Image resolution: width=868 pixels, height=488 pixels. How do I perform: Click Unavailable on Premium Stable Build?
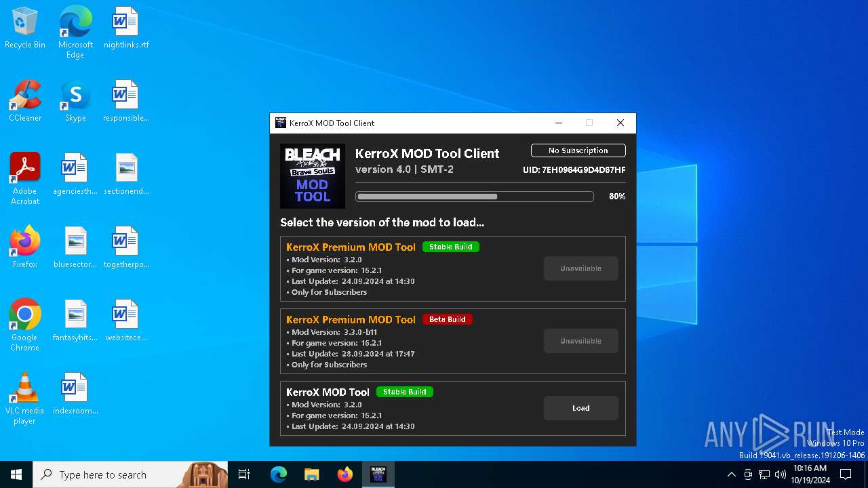click(581, 268)
